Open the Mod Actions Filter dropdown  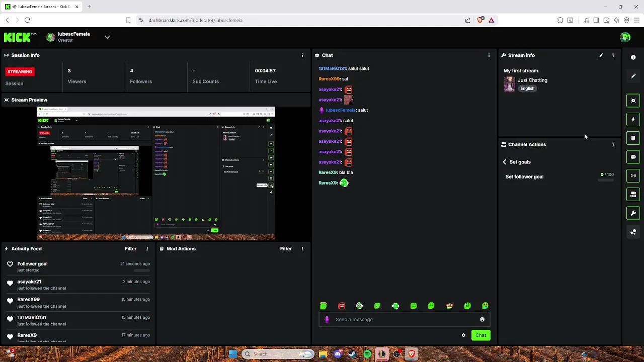[286, 249]
